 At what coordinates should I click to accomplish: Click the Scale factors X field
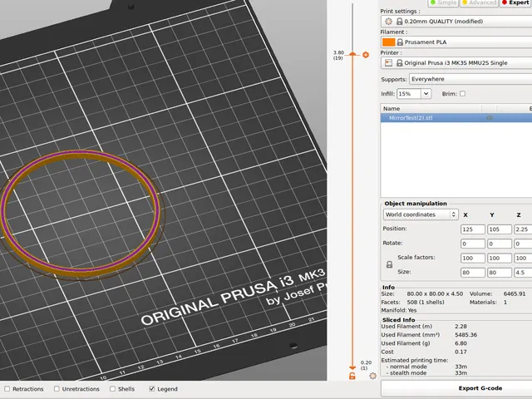tap(473, 259)
